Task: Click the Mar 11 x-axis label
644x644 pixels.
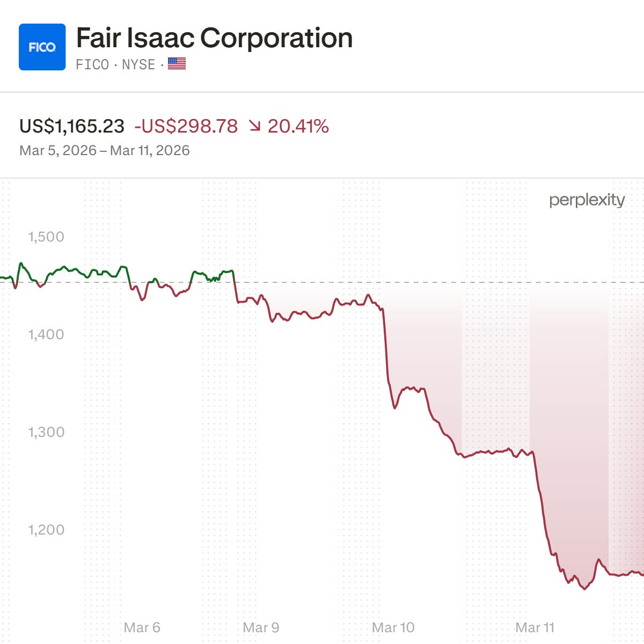Action: (x=535, y=627)
